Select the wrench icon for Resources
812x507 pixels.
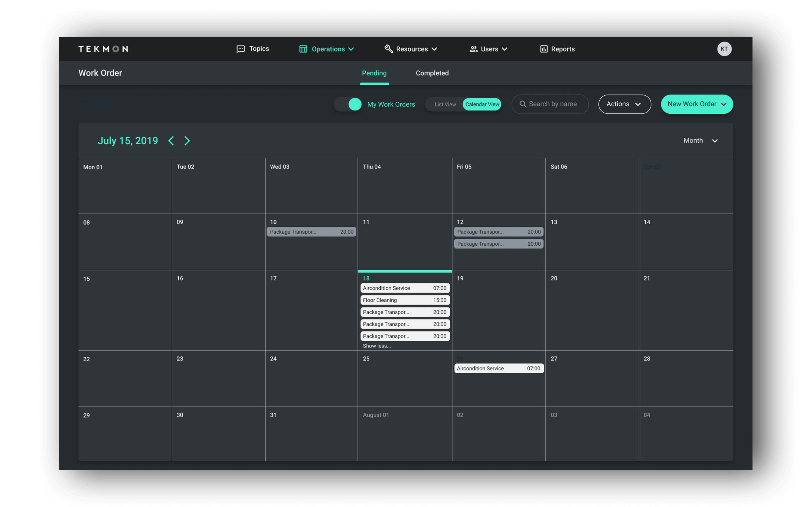click(x=389, y=49)
